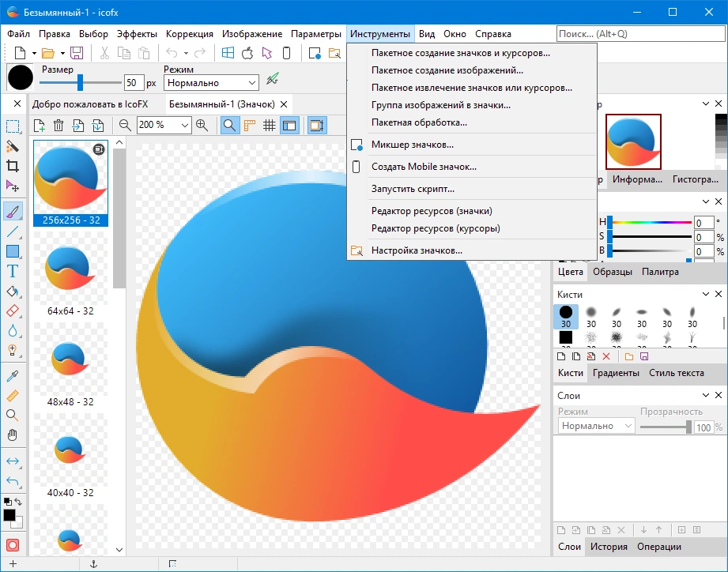This screenshot has height=572, width=728.
Task: Close the Безымянный-1 (Значок) tab
Action: pos(284,104)
